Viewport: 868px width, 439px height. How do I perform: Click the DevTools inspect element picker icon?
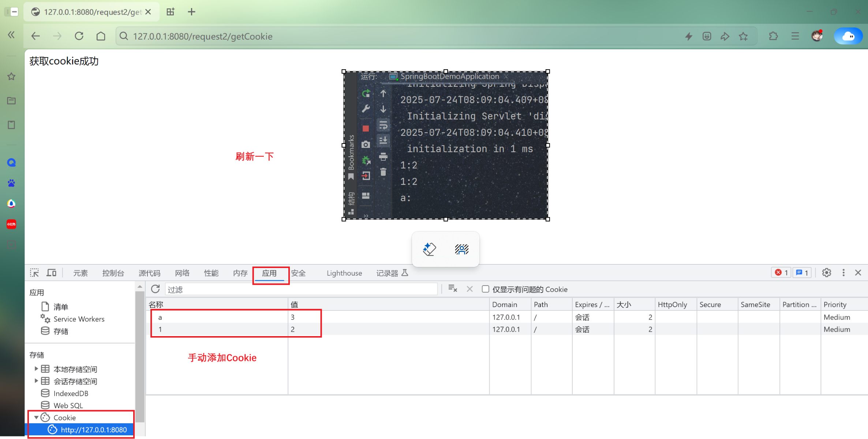[34, 273]
